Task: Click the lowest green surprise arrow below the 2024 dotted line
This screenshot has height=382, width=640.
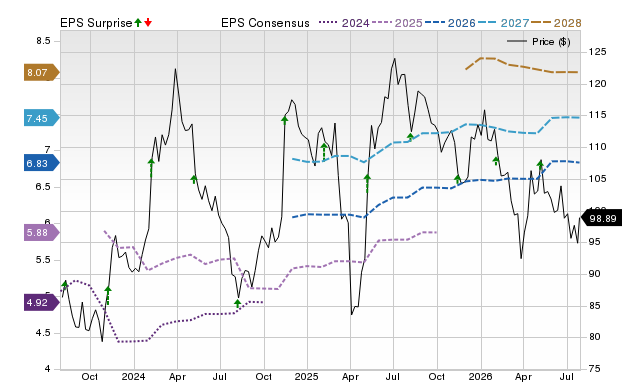Action: tap(238, 303)
